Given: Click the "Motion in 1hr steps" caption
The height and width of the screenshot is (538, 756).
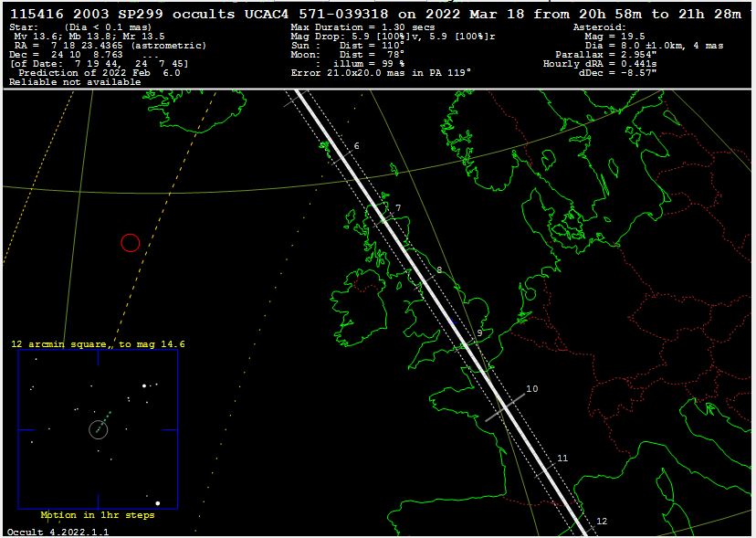Looking at the screenshot, I should point(97,515).
